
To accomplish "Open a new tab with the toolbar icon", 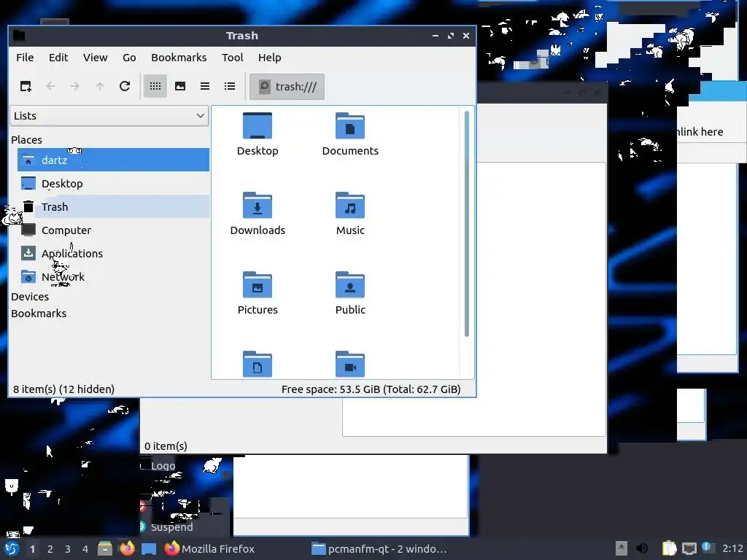I will tap(26, 86).
